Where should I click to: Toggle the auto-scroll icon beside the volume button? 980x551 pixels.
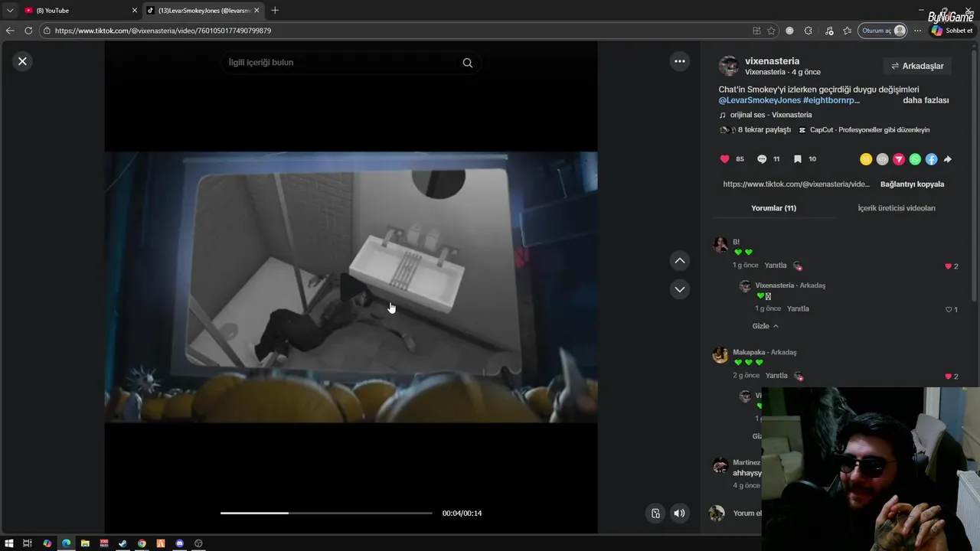click(655, 514)
